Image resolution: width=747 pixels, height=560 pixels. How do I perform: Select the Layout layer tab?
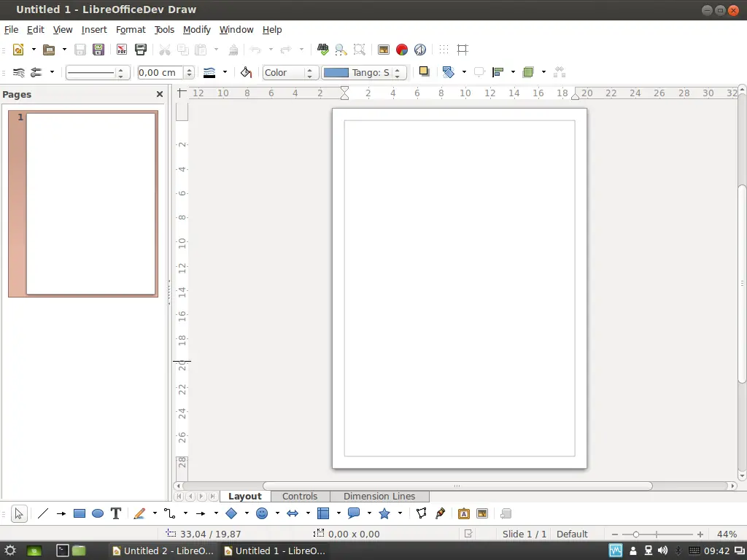tap(245, 496)
